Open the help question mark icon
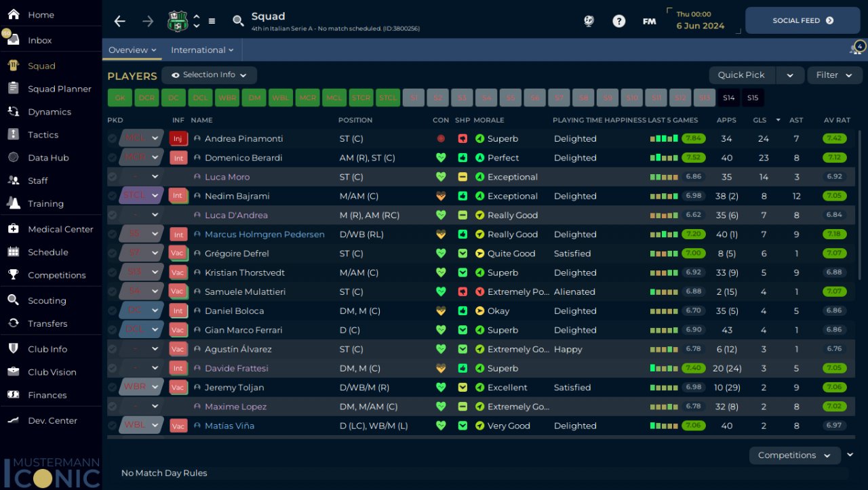868x490 pixels. 618,21
